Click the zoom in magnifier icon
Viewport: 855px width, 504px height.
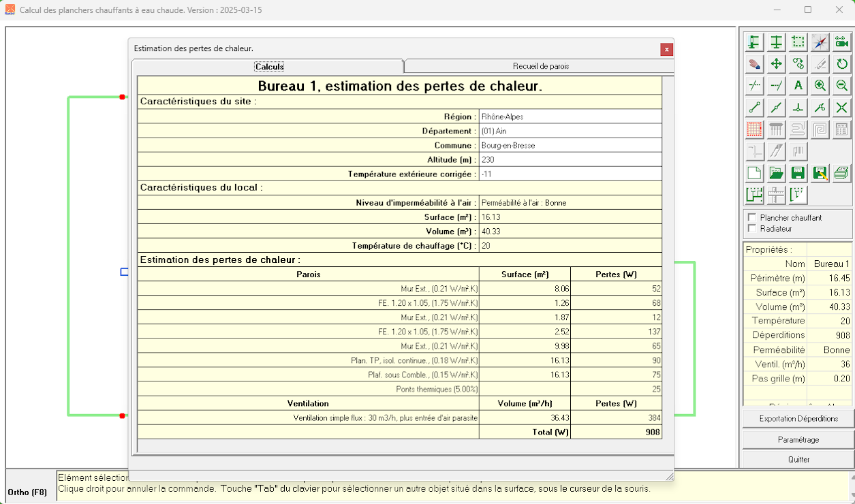(820, 86)
